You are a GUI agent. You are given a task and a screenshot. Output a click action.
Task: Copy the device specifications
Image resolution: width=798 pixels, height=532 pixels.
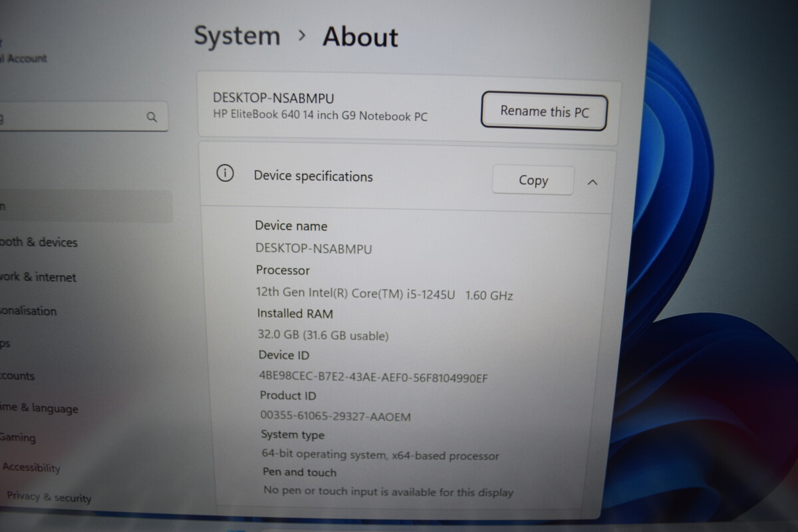533,180
